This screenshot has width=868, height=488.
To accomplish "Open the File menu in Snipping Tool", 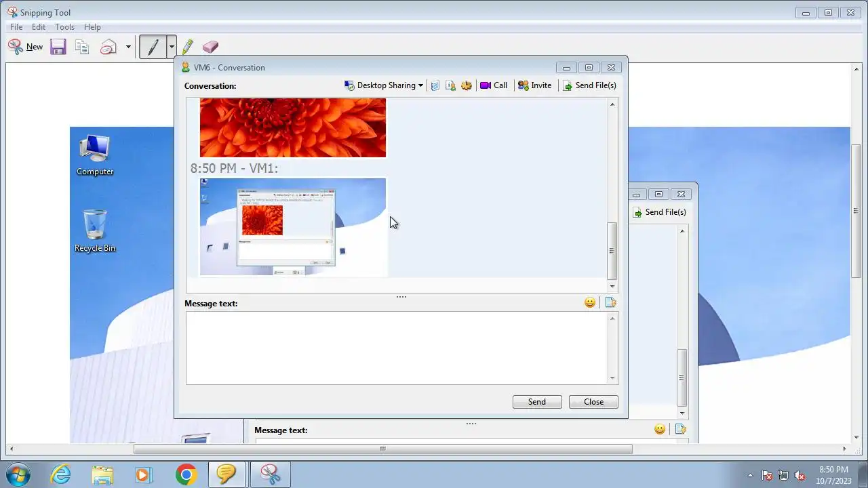I will coord(16,27).
